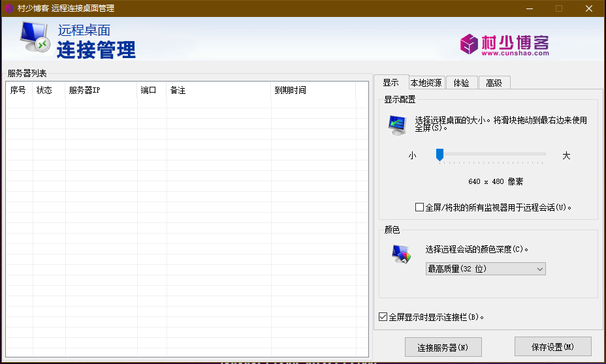Click the 服务器列表 group label
This screenshot has height=364, width=606.
tap(27, 73)
